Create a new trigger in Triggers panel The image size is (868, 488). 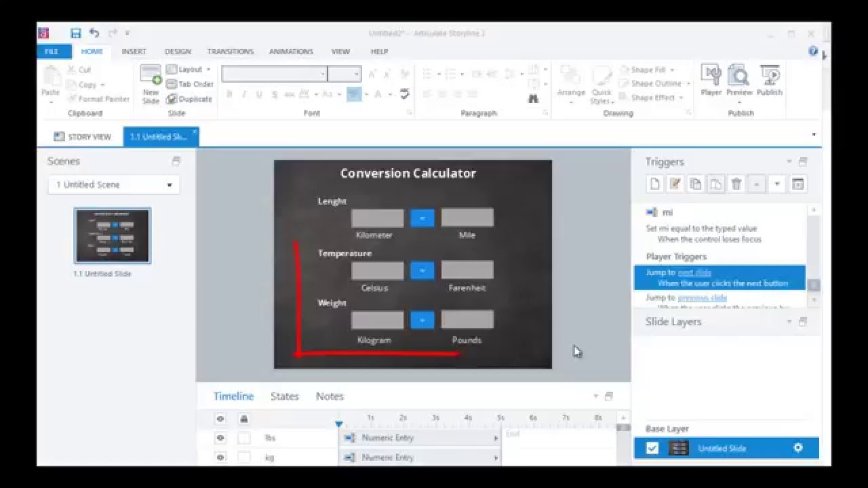pos(655,184)
